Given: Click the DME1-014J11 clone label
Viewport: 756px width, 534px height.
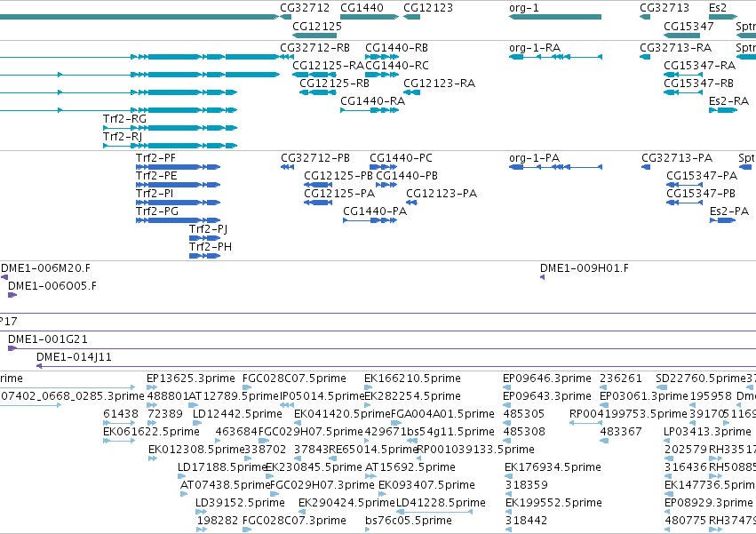Looking at the screenshot, I should [75, 357].
